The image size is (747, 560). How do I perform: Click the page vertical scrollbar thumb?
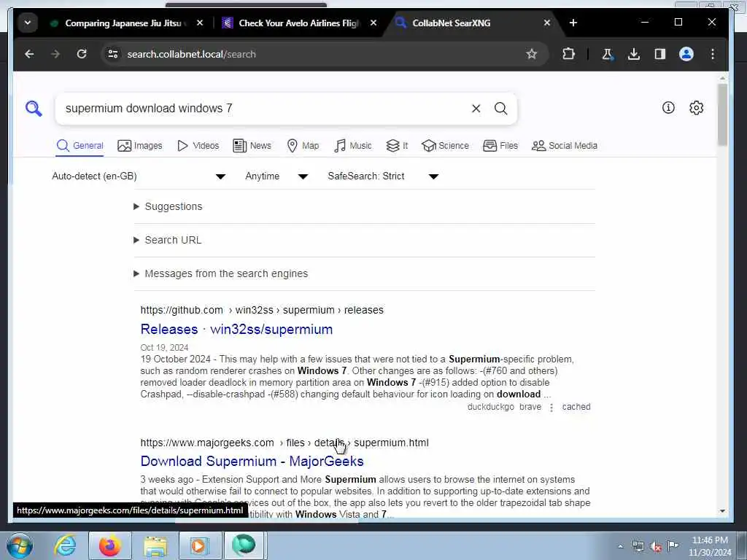pos(722,114)
